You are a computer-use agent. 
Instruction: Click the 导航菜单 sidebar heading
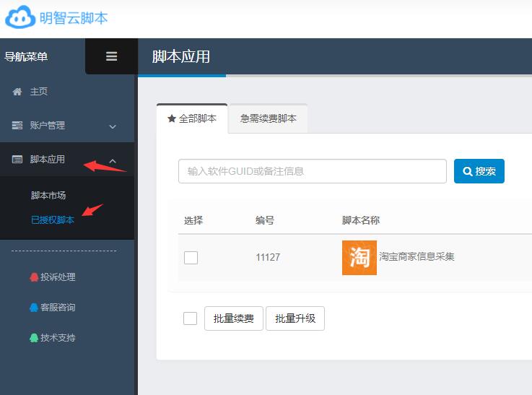(26, 56)
